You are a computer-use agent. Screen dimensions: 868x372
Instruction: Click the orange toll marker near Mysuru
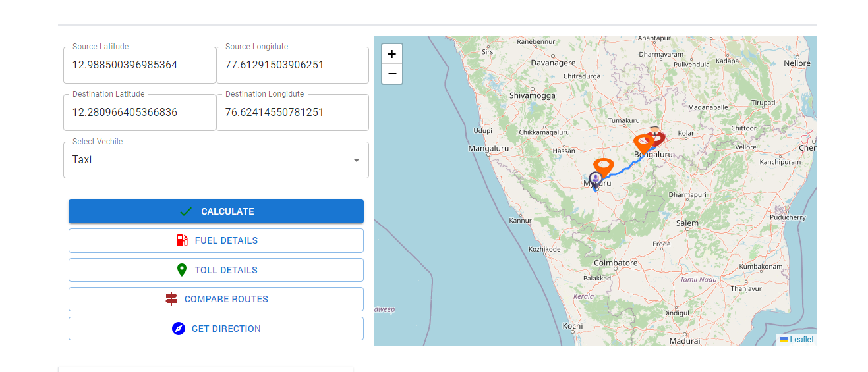point(603,167)
